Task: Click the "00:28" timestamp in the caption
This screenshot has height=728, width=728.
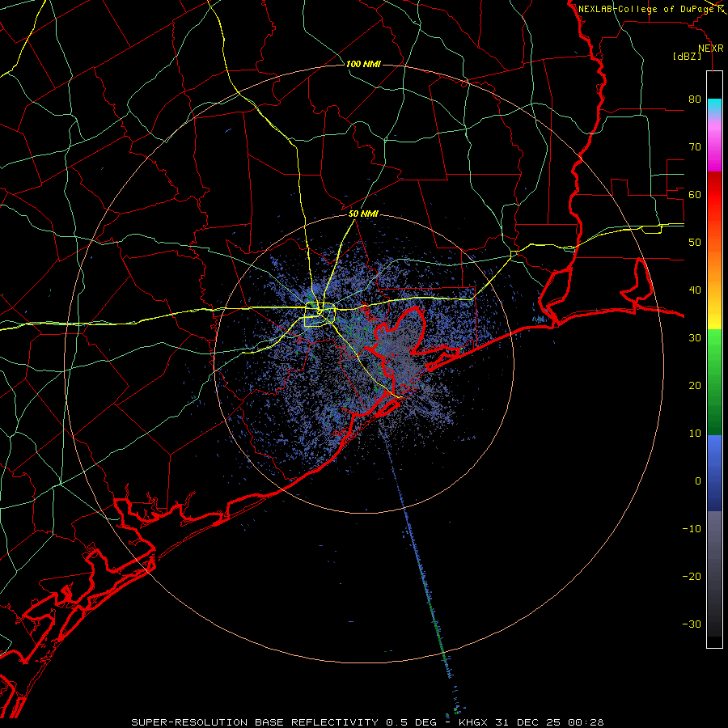Action: pyautogui.click(x=584, y=722)
